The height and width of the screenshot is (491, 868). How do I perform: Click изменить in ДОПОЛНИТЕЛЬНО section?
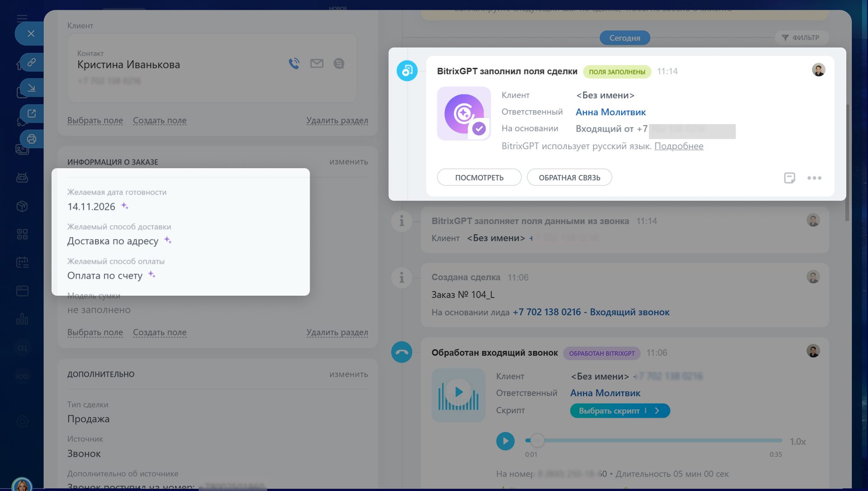(x=348, y=374)
